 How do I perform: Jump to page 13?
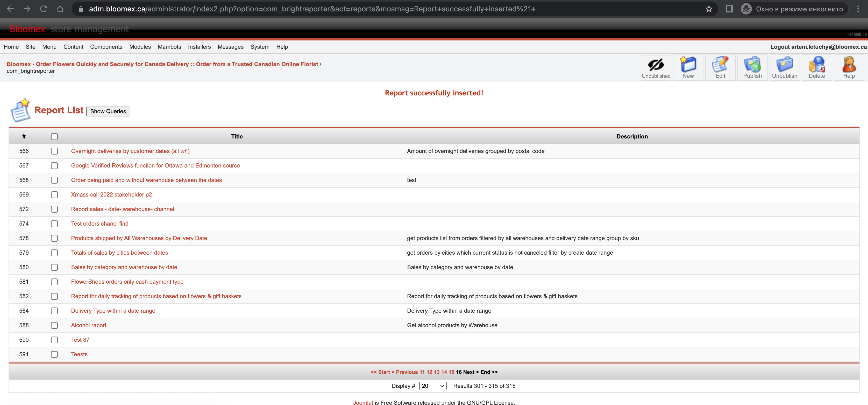(437, 372)
